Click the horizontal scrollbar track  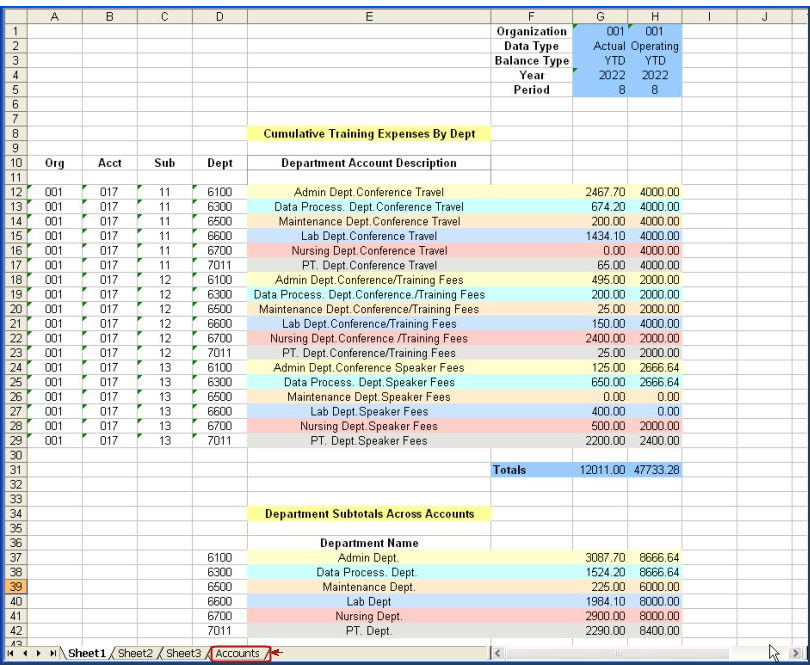click(x=640, y=654)
